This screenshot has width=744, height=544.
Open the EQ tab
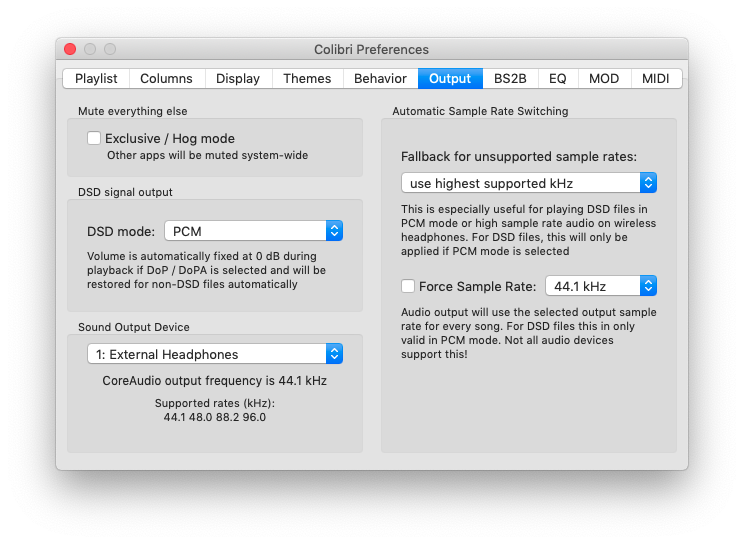(x=558, y=78)
